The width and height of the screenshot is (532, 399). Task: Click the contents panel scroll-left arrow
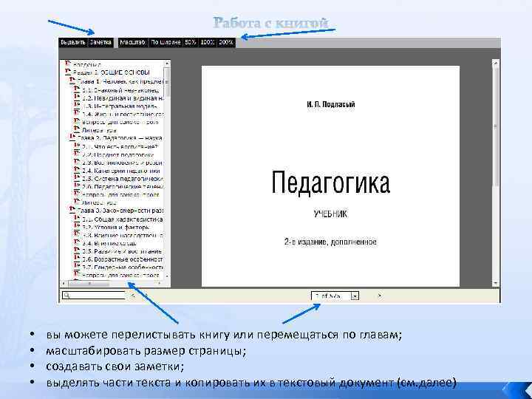[64, 283]
